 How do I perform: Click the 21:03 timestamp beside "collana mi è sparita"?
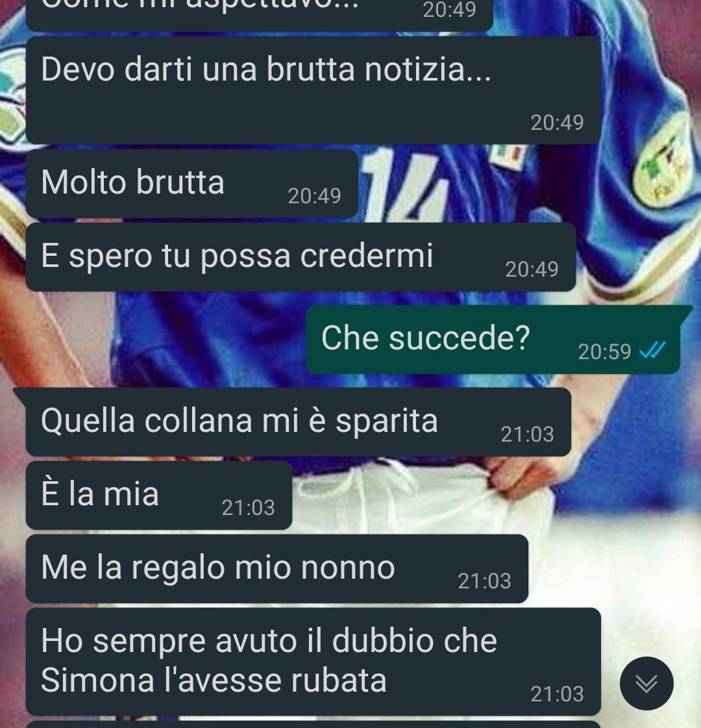(528, 434)
